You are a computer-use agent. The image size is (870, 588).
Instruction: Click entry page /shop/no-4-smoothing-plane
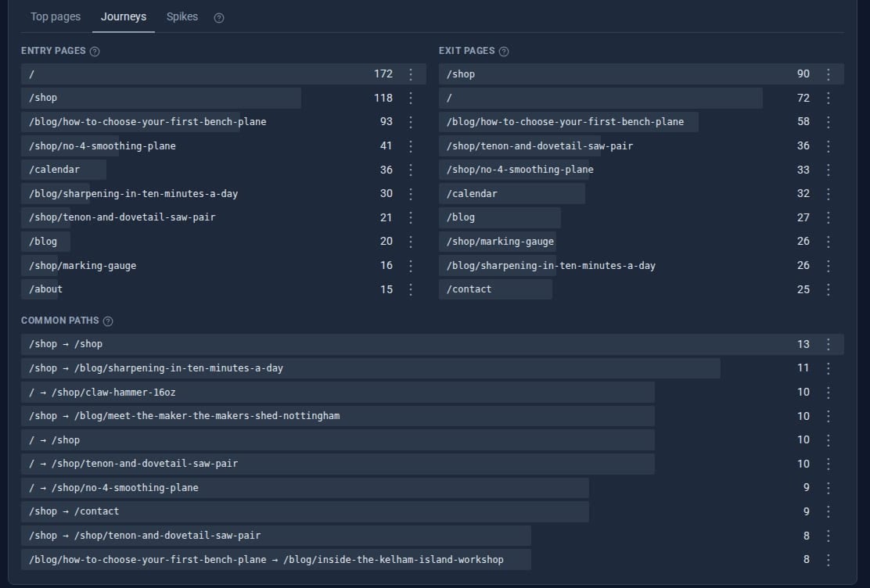coord(224,146)
